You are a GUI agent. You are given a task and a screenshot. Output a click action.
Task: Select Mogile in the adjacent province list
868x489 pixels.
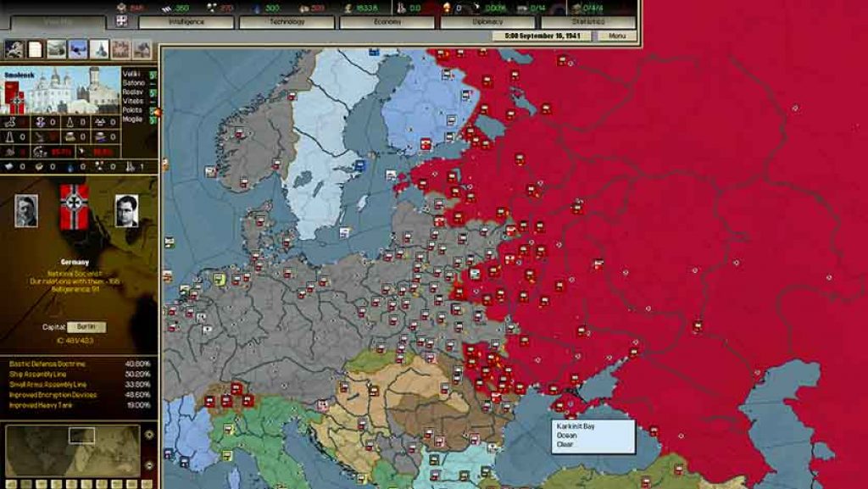[132, 119]
